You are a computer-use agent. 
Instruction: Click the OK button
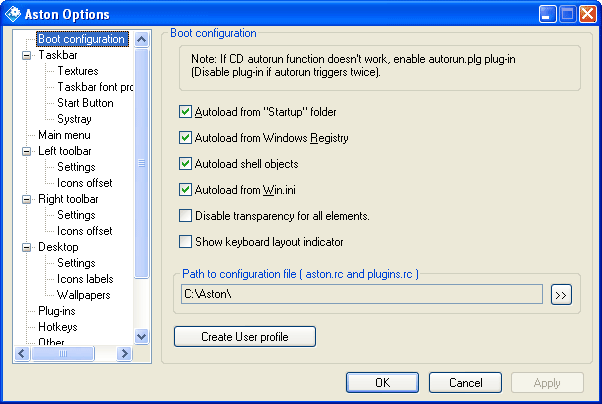(x=382, y=382)
